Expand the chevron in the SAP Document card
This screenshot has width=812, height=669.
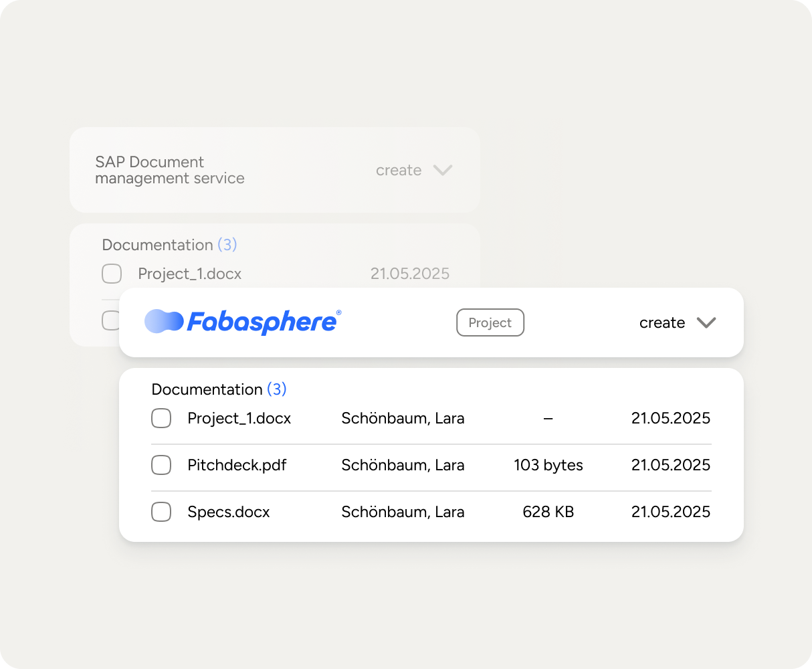pyautogui.click(x=443, y=170)
